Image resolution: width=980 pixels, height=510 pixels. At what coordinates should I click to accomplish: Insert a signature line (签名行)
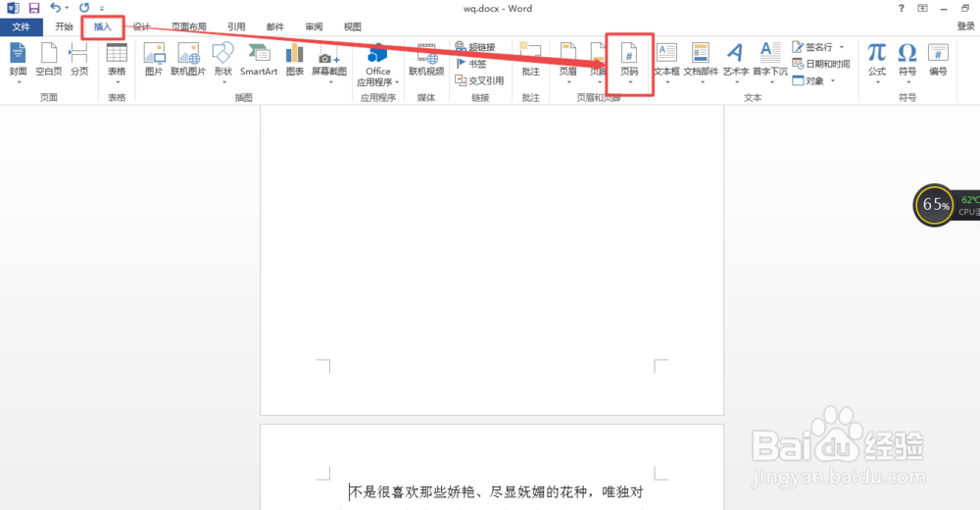pos(812,47)
